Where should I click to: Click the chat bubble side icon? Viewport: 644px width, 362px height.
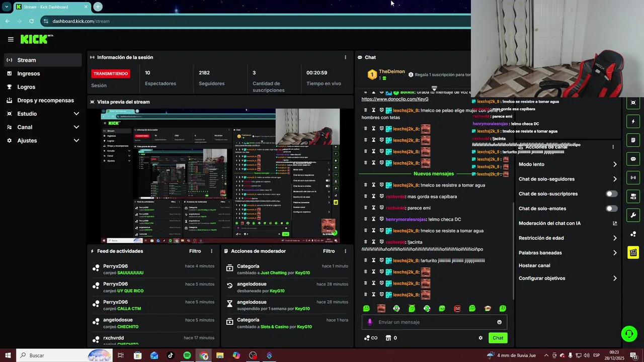pos(633,159)
